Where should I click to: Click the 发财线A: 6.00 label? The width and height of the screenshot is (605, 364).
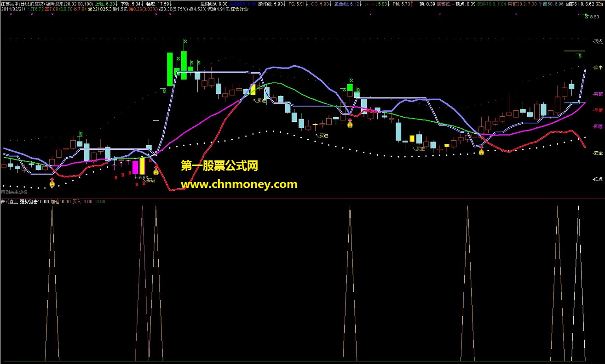point(214,3)
